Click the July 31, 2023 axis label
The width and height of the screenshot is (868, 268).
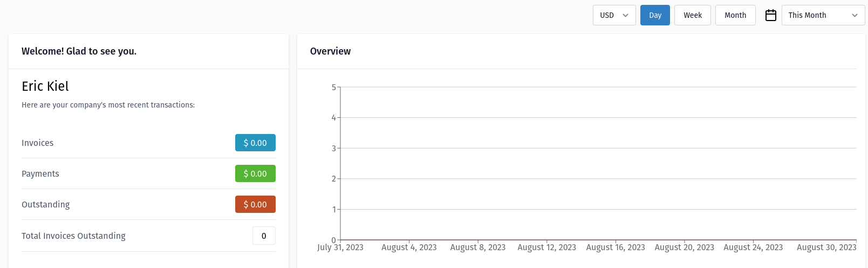[340, 247]
